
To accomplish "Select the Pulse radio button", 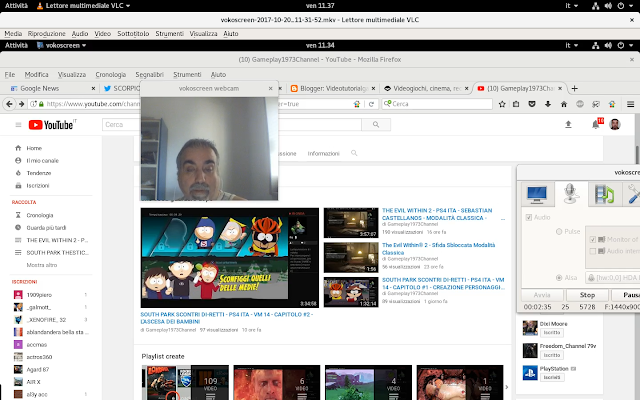I will (x=559, y=231).
